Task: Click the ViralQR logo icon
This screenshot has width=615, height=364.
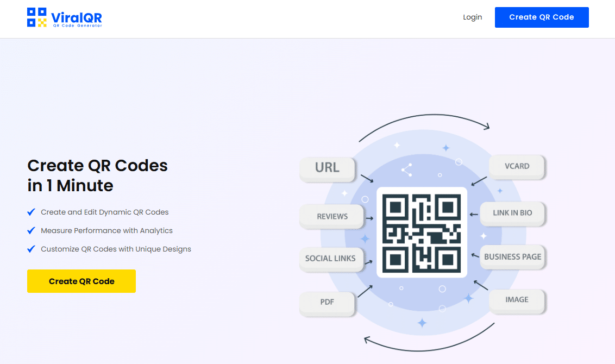Action: (37, 17)
